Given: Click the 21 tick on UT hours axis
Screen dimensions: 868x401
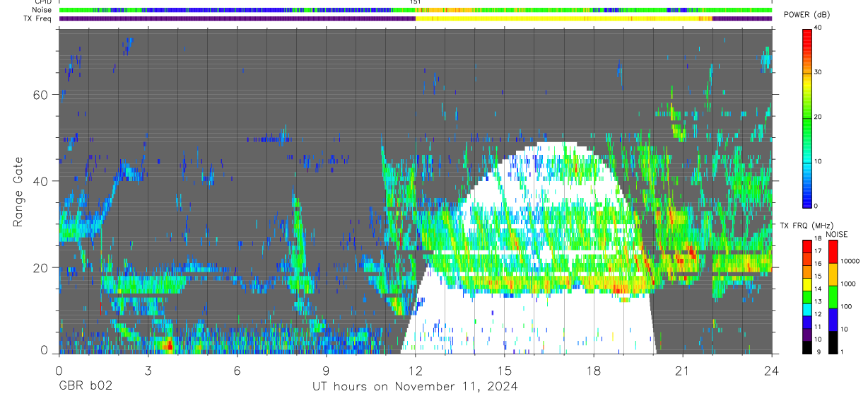Looking at the screenshot, I should click(x=683, y=371).
